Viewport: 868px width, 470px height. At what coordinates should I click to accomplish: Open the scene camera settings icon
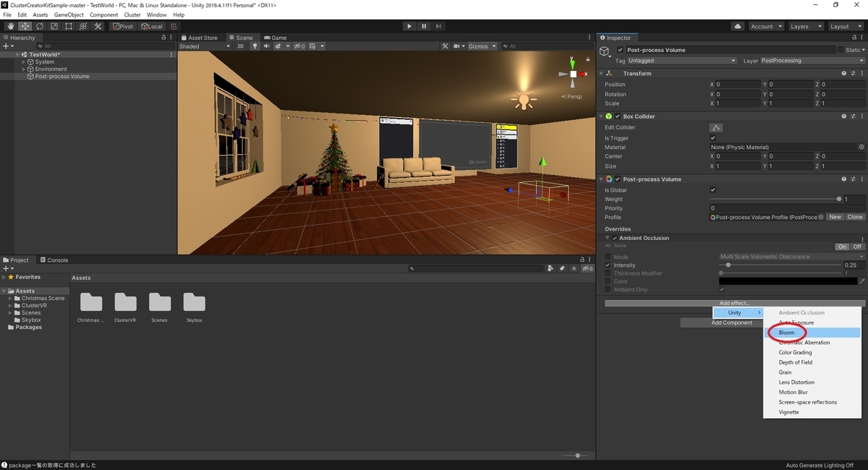coord(458,46)
